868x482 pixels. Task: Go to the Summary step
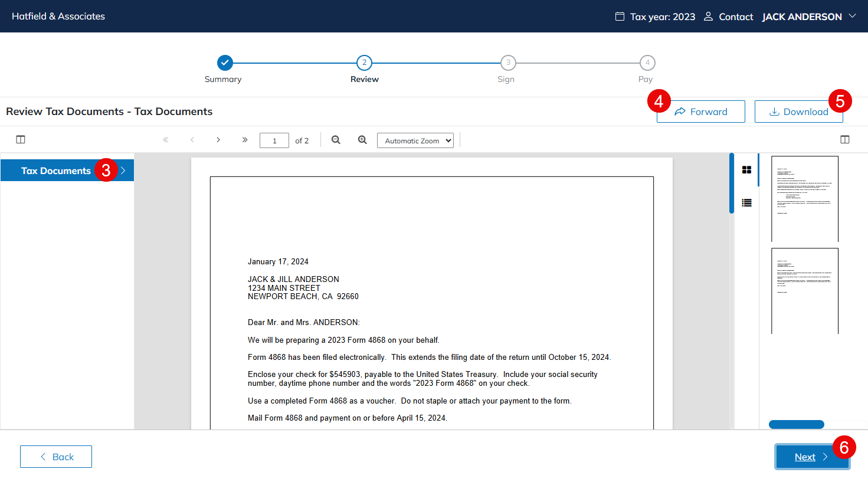click(225, 63)
